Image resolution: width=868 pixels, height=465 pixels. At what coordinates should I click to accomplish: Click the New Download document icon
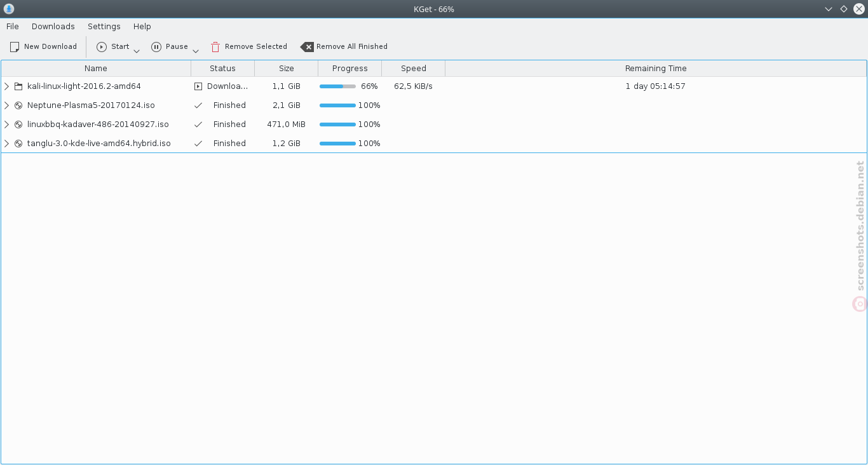[15, 47]
